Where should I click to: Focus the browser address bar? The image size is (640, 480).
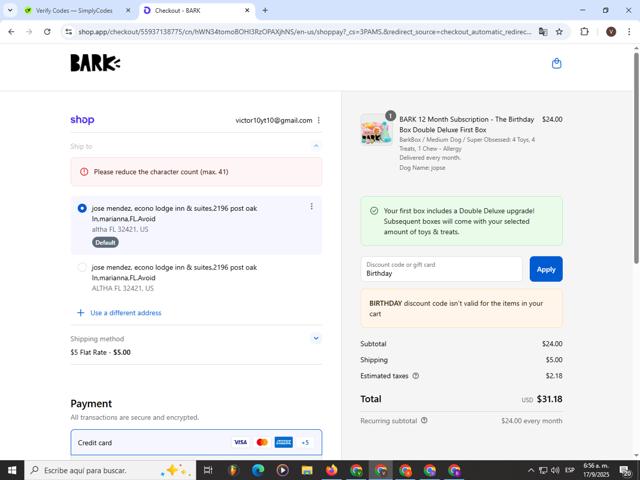[x=304, y=31]
